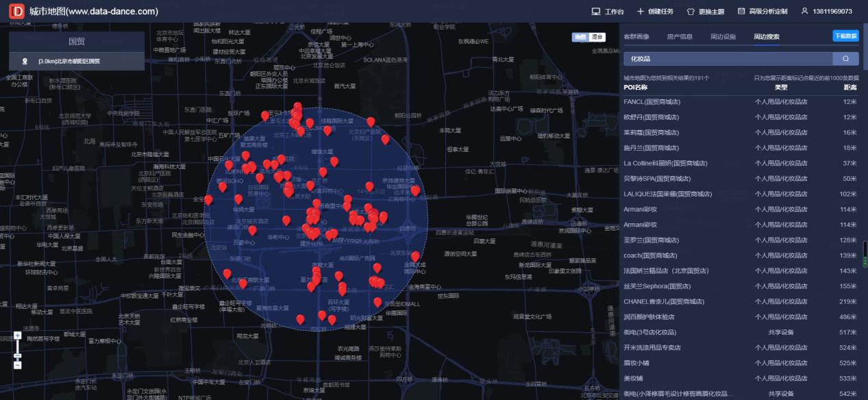
Task: Click the 类型 column header
Action: pyautogui.click(x=781, y=87)
